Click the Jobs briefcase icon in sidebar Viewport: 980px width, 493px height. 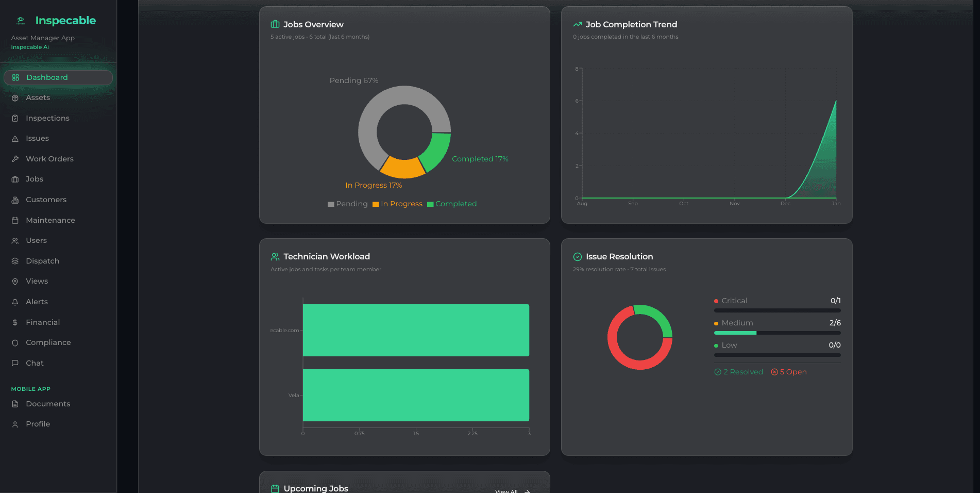[15, 179]
